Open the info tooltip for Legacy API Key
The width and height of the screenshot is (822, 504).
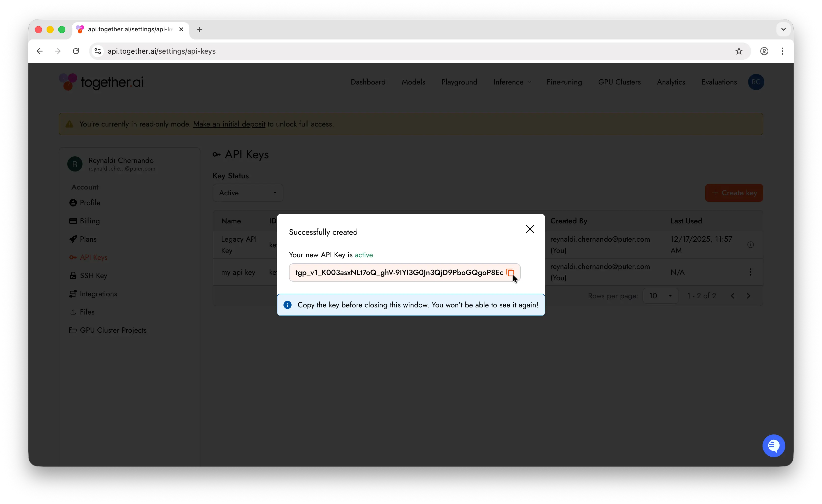coord(751,244)
